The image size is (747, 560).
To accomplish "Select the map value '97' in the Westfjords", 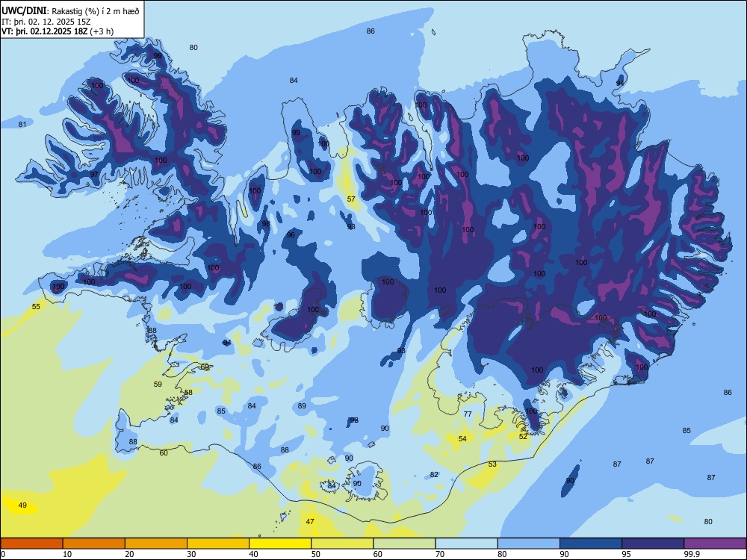I will point(94,174).
